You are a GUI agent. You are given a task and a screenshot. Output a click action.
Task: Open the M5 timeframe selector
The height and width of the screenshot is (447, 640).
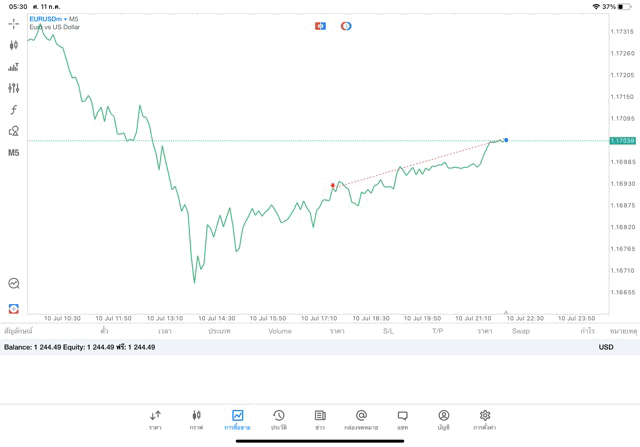coord(13,153)
